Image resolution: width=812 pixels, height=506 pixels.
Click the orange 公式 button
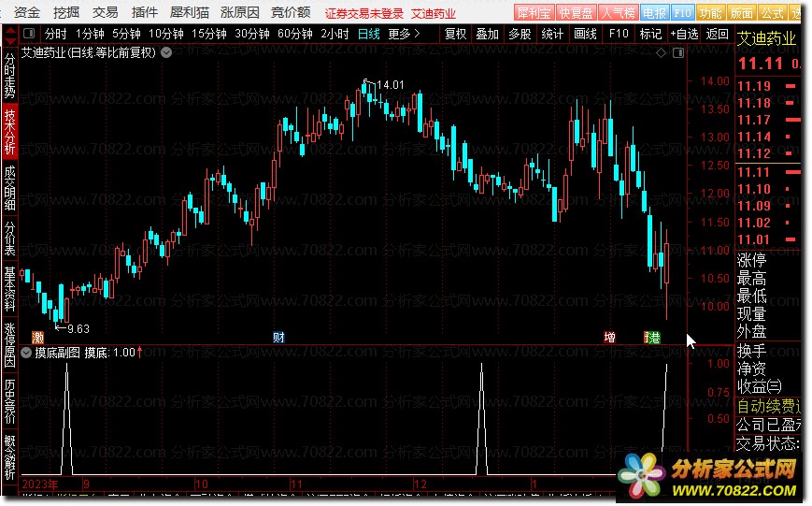click(x=772, y=13)
